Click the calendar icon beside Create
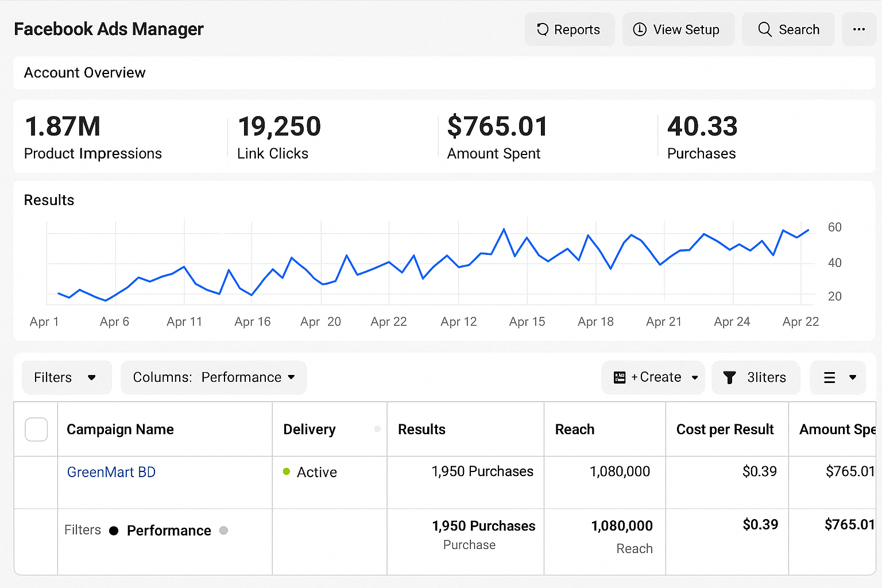The height and width of the screenshot is (588, 882). click(620, 377)
